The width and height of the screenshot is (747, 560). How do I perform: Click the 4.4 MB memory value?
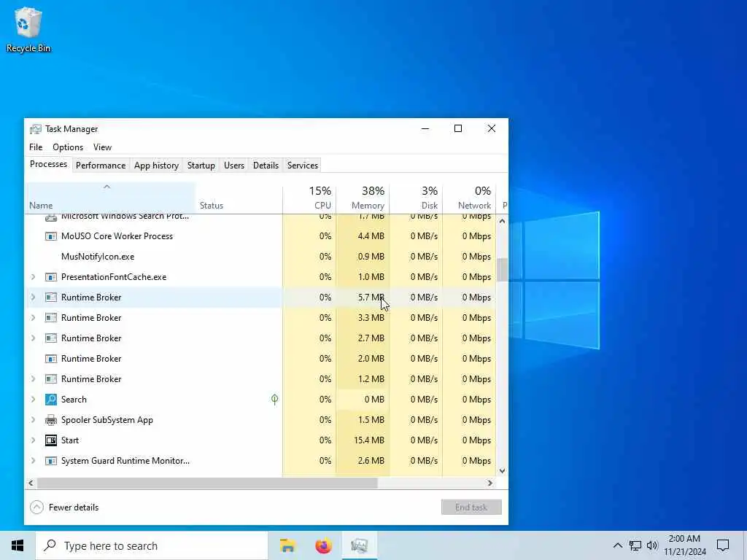[371, 236]
